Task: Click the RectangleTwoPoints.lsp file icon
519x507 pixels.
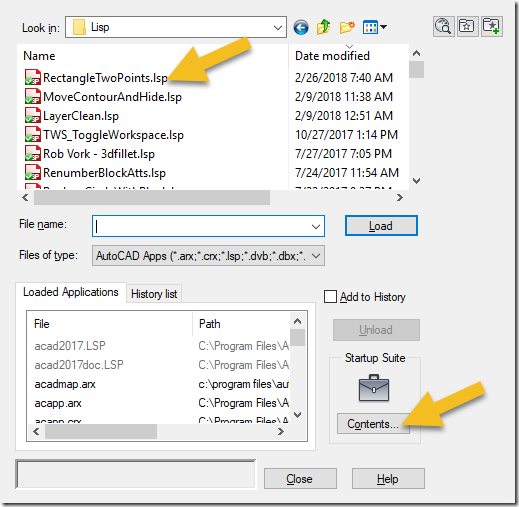Action: (33, 77)
